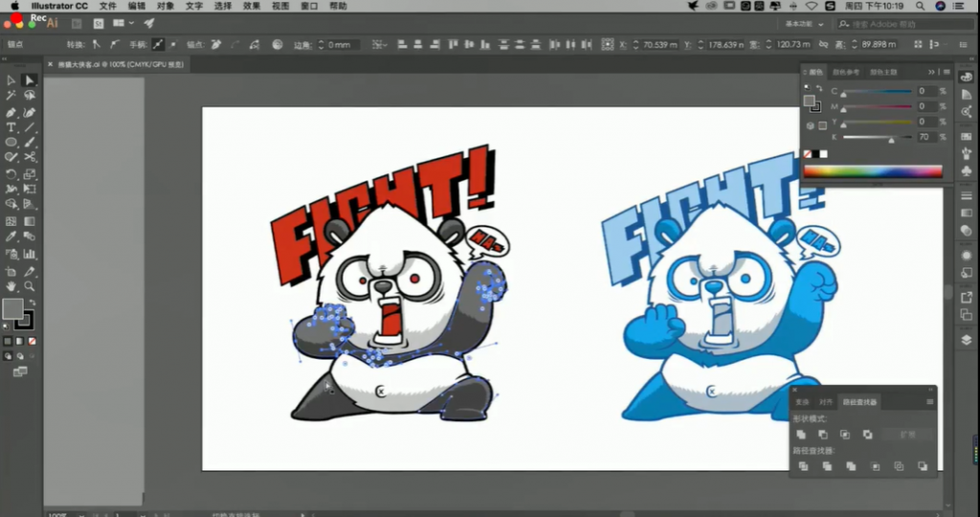Viewport: 980px width, 517px height.
Task: Toggle hide handles for multiple selected anchors
Action: [173, 44]
